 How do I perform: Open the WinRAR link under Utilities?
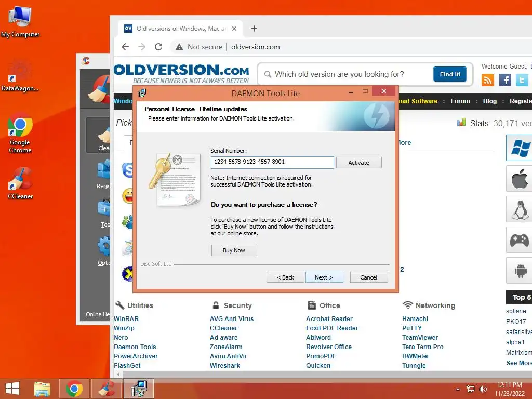126,319
